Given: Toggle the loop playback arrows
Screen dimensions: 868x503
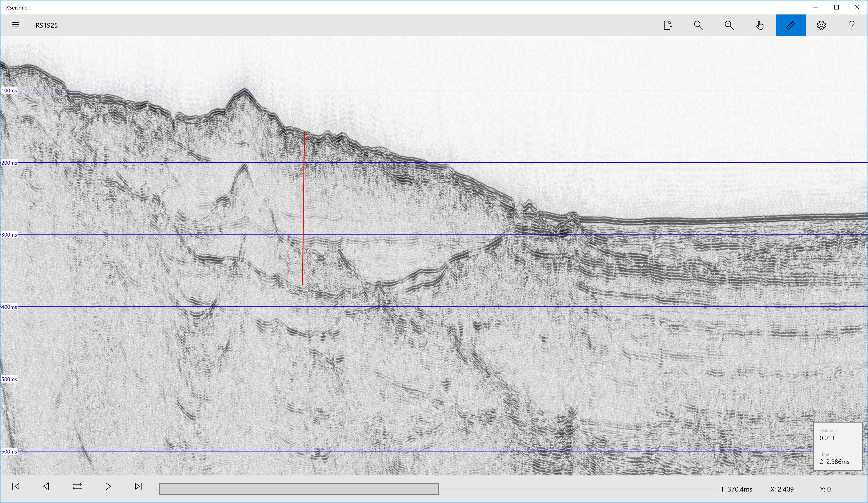Looking at the screenshot, I should 77,486.
